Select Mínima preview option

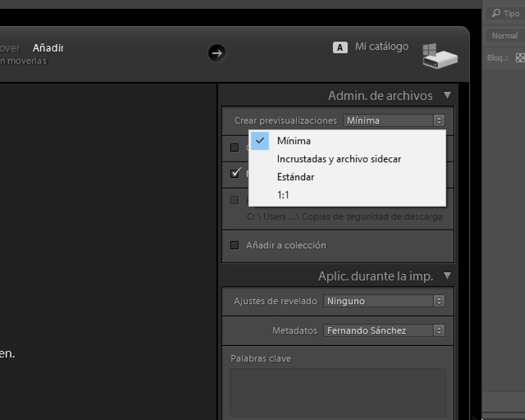[347, 141]
